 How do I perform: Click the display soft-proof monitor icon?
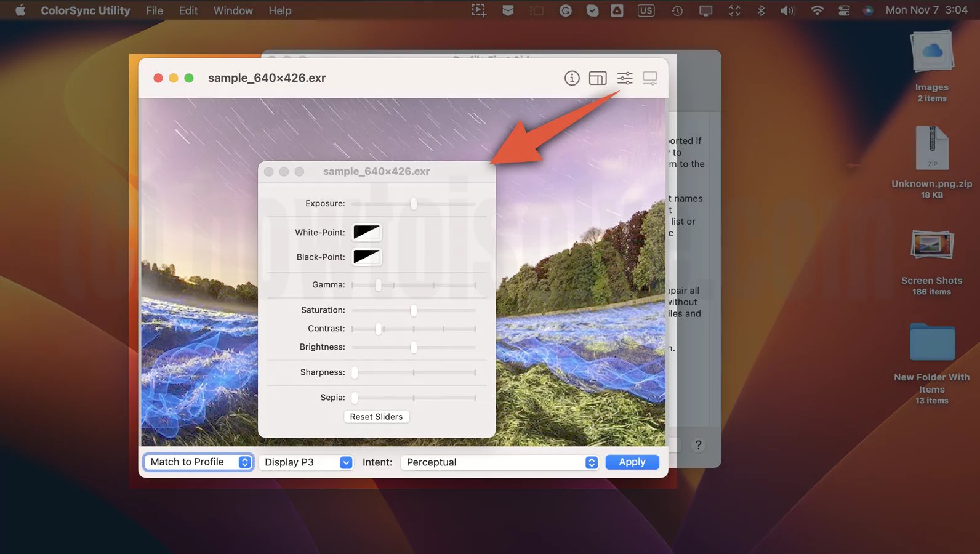pos(650,78)
